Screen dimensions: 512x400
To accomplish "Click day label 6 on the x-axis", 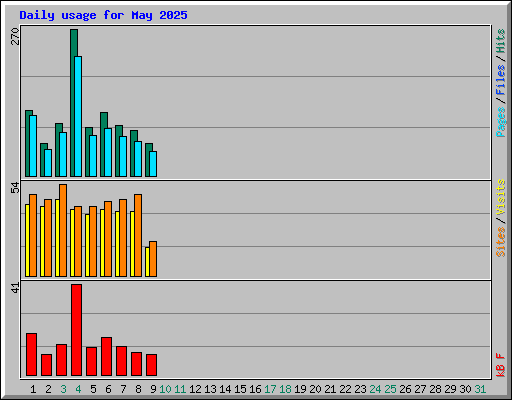I will (x=108, y=389).
